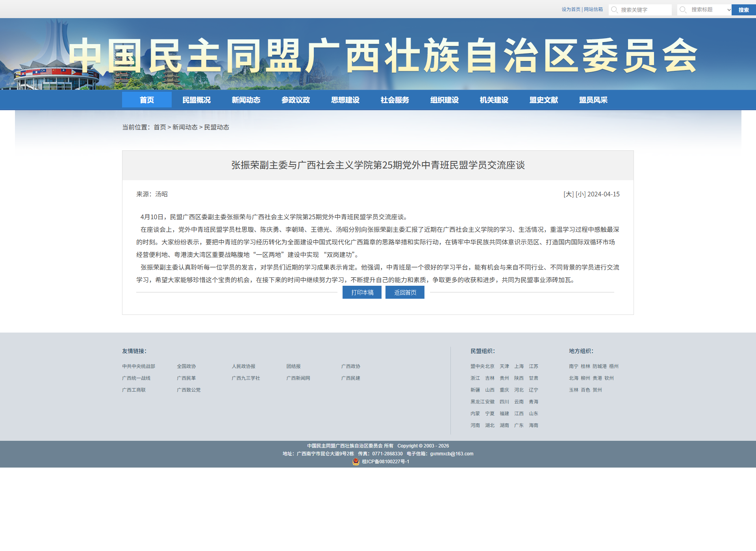Open the 民盟概况 menu item
Viewport: 756px width, 551px height.
pyautogui.click(x=196, y=100)
